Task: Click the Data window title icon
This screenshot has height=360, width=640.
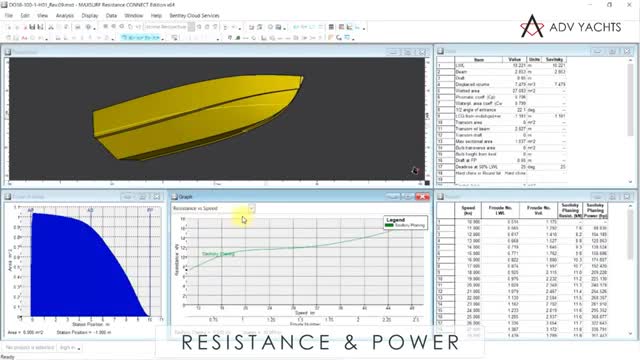Action: (x=440, y=51)
